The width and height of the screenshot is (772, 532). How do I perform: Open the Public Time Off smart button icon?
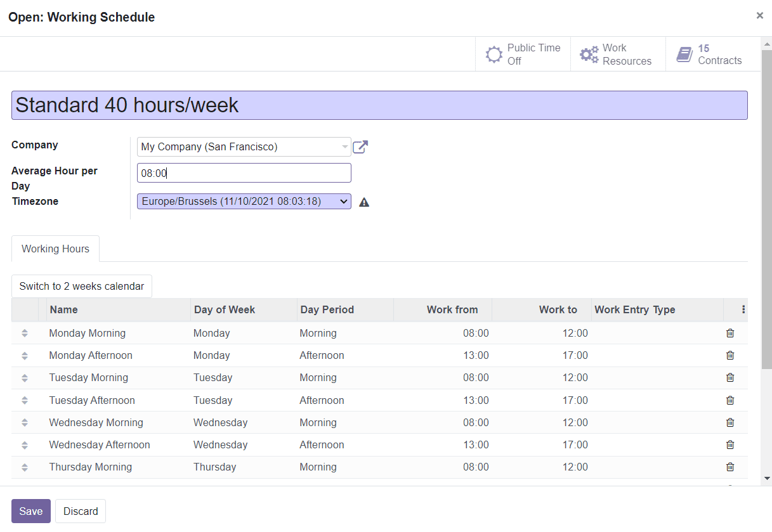(x=494, y=54)
